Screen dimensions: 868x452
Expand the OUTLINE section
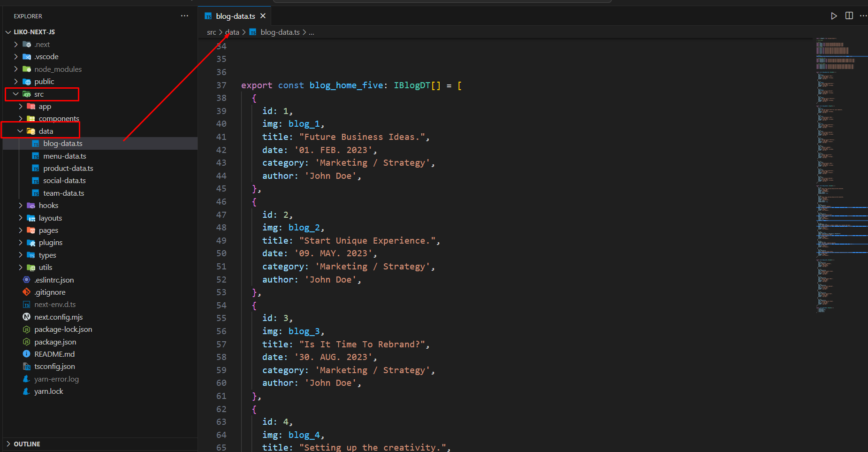8,444
